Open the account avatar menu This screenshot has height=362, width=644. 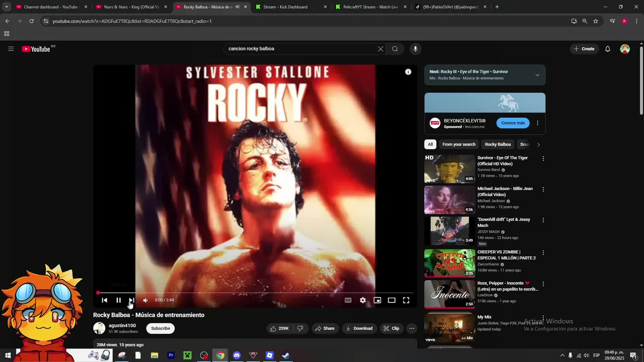point(625,49)
